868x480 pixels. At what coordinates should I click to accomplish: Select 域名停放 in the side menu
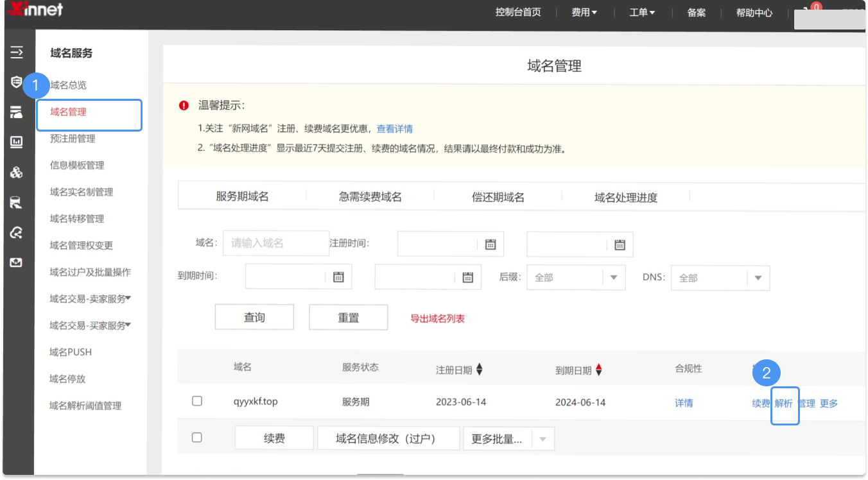click(67, 379)
